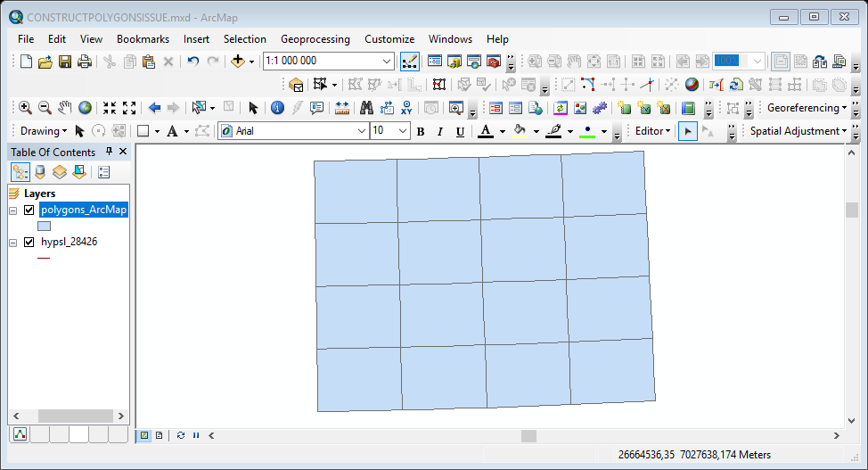Activate the Identify tool
The image size is (868, 470).
tap(277, 108)
